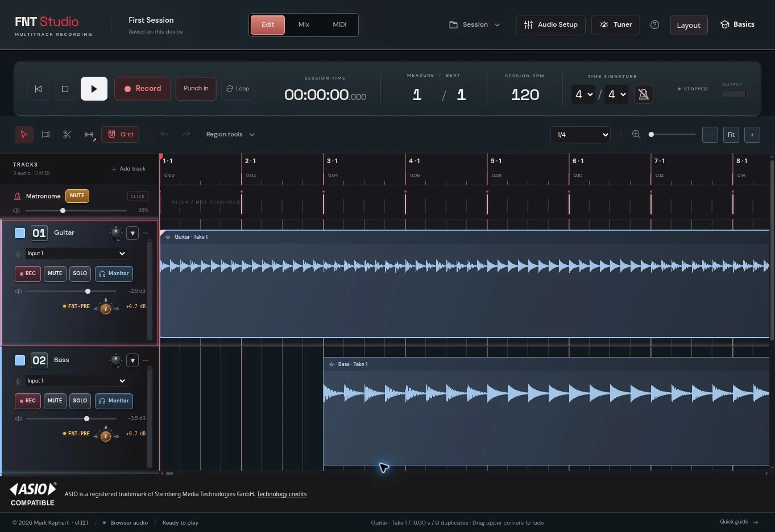Open help with the question mark icon
The height and width of the screenshot is (532, 775).
(654, 25)
